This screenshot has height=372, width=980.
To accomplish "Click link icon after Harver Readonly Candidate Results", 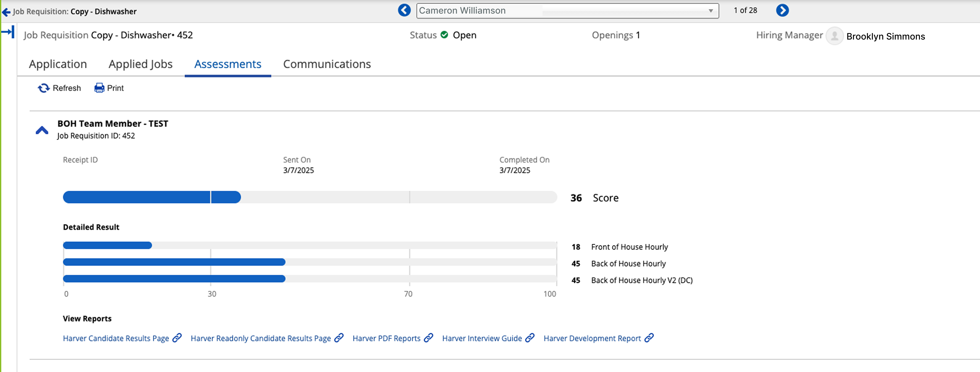I will coord(339,338).
